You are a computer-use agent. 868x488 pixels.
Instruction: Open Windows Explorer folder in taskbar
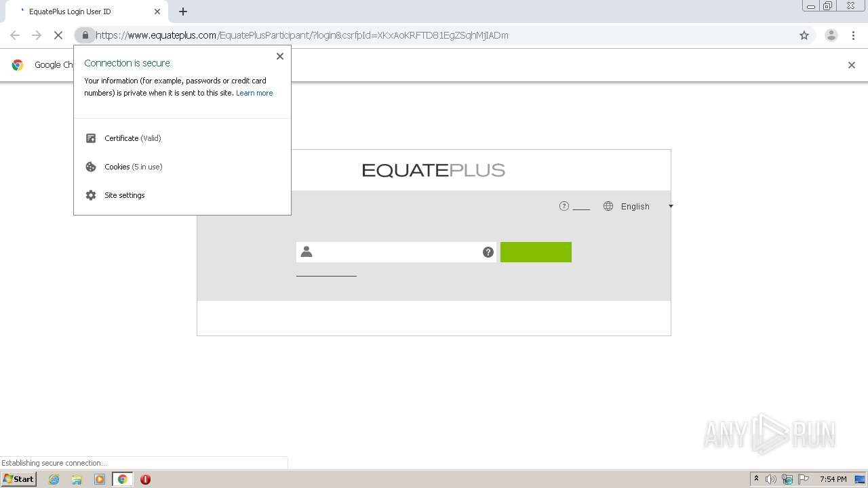[77, 479]
